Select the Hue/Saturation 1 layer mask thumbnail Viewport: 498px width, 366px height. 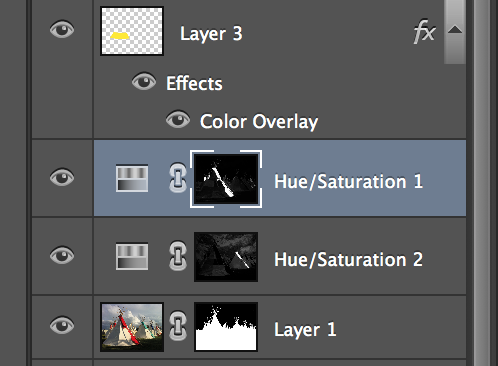click(226, 179)
